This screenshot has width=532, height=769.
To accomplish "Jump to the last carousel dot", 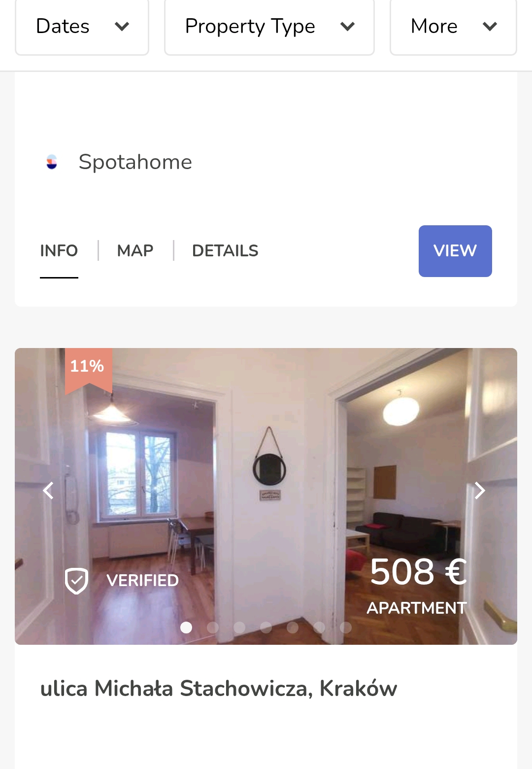I will pos(346,627).
